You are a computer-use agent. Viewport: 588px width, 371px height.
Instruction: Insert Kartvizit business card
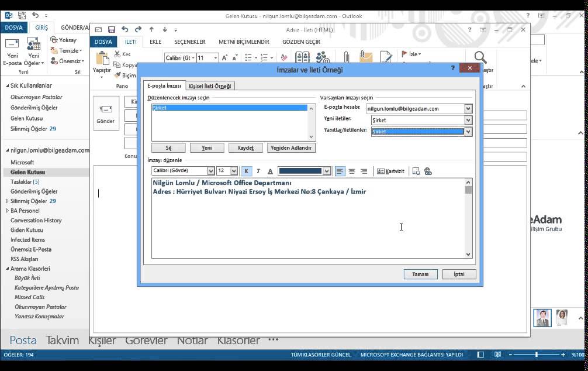(x=390, y=171)
